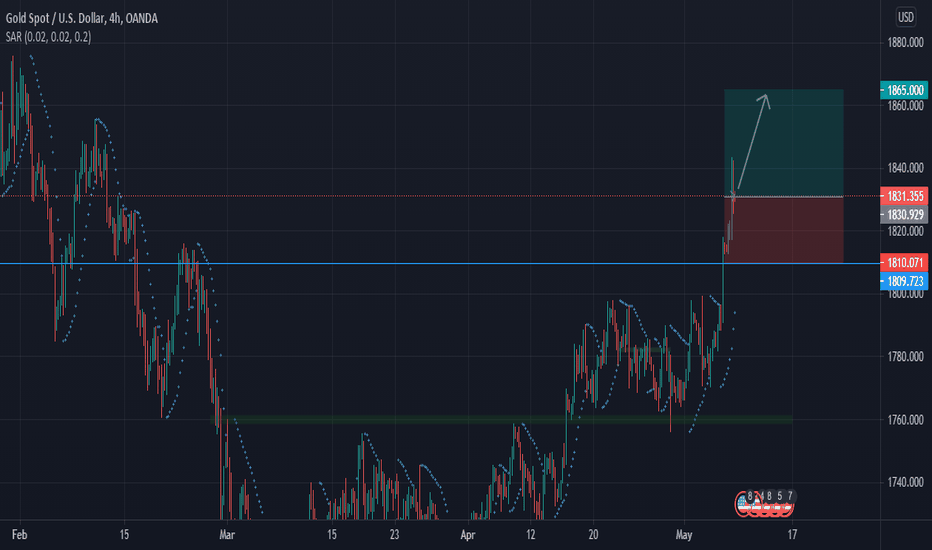Select the gray 1830.929 entry price tag

[x=904, y=215]
